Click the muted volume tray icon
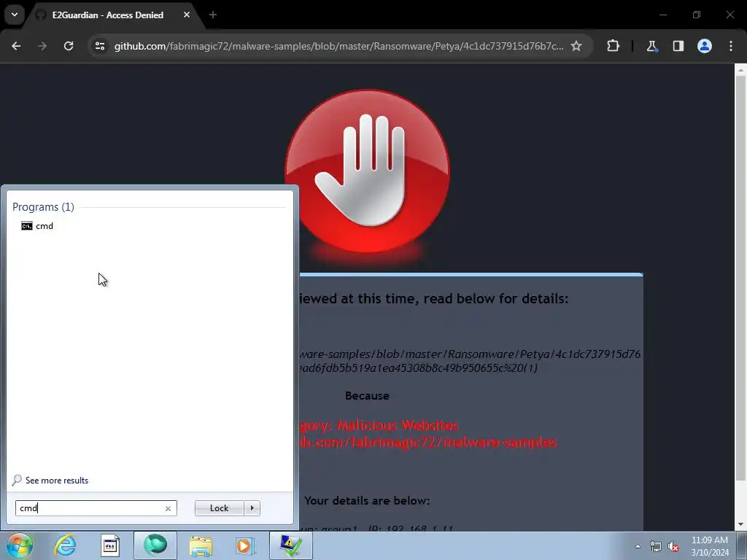Image resolution: width=747 pixels, height=560 pixels. [x=673, y=547]
